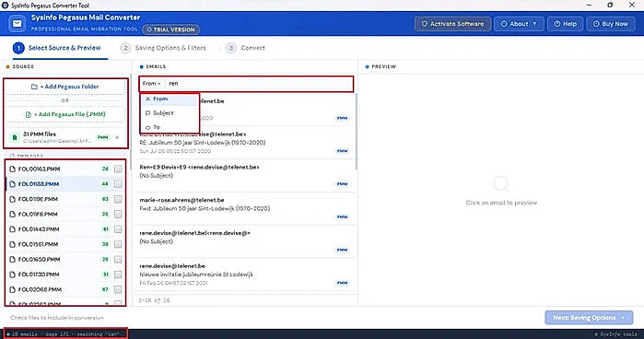Select the FOL011F6.PMM file row

click(65, 214)
